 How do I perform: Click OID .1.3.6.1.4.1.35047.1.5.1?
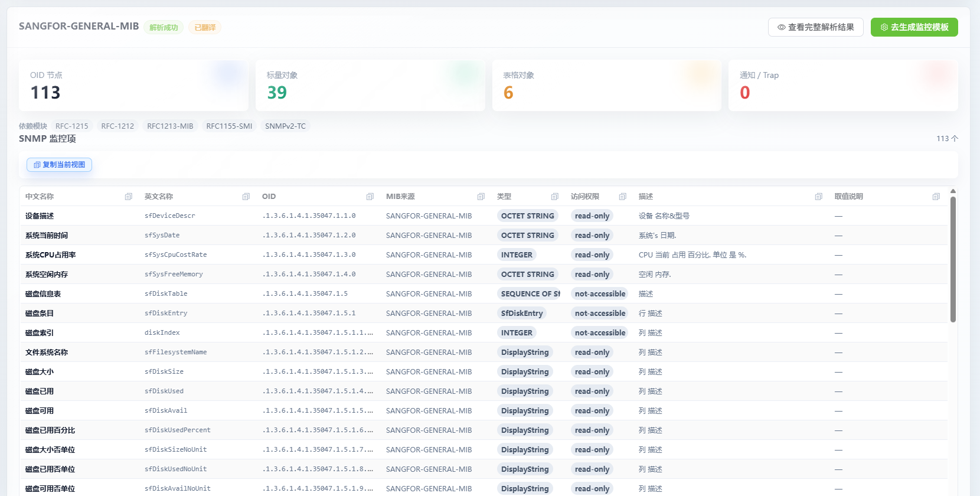(309, 314)
